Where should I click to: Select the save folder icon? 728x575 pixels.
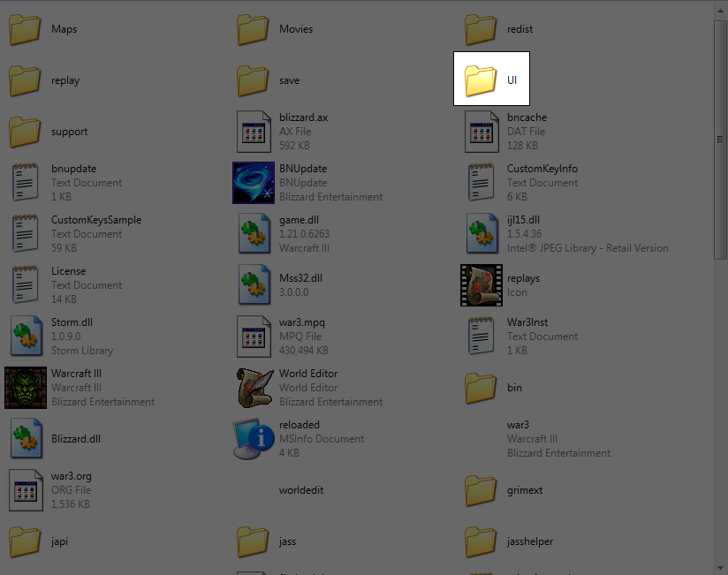[253, 80]
